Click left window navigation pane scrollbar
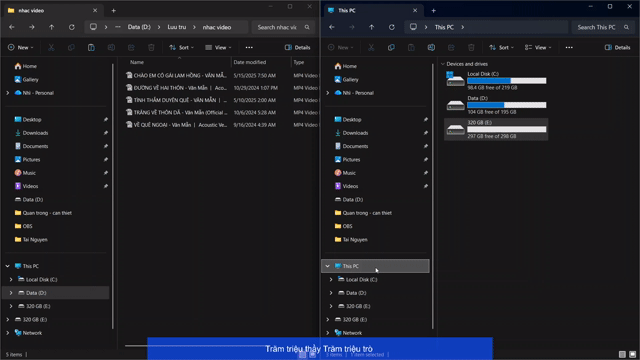The width and height of the screenshot is (640, 360). coord(113,196)
